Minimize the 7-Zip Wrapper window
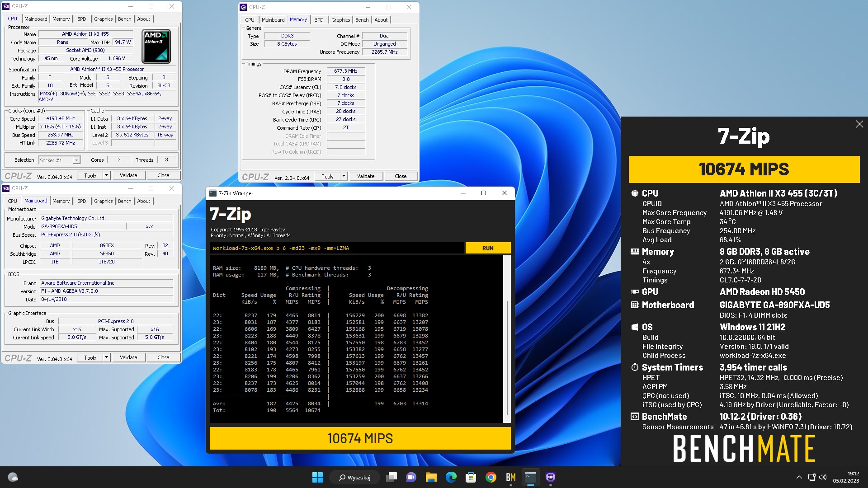The width and height of the screenshot is (868, 488). (463, 193)
